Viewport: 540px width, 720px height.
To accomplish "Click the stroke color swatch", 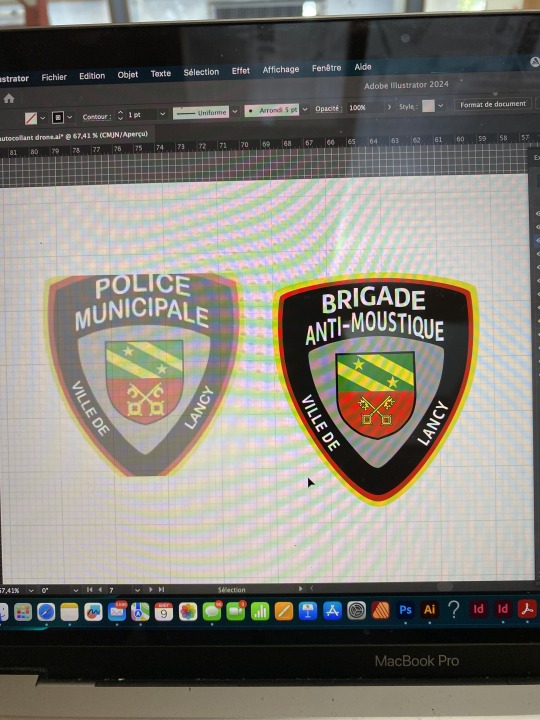I will coord(58,118).
